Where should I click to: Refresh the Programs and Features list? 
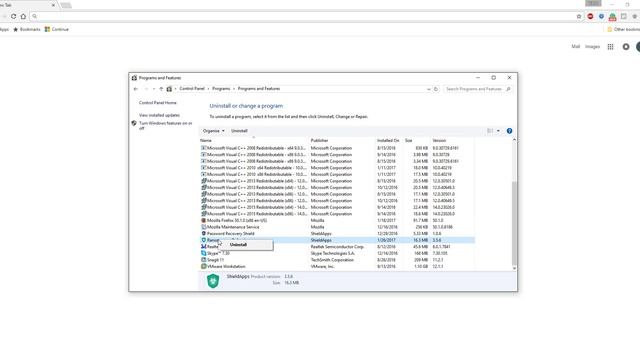point(436,89)
